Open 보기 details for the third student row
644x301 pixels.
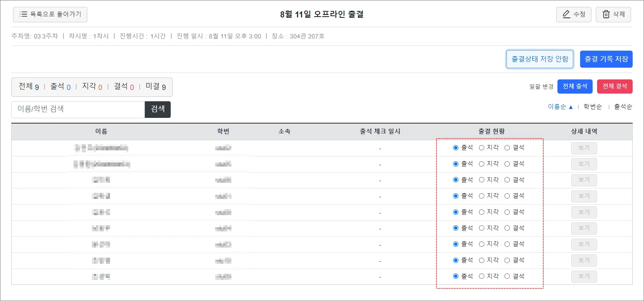coord(584,180)
